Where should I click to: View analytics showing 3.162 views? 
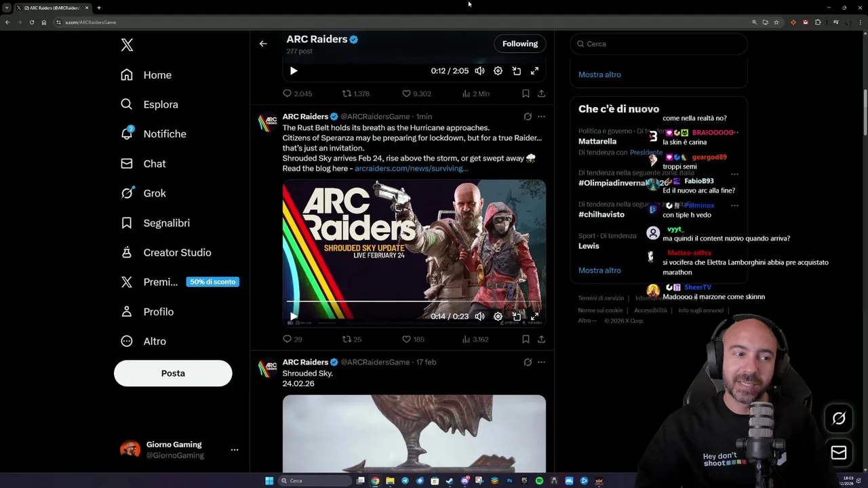[x=475, y=339]
